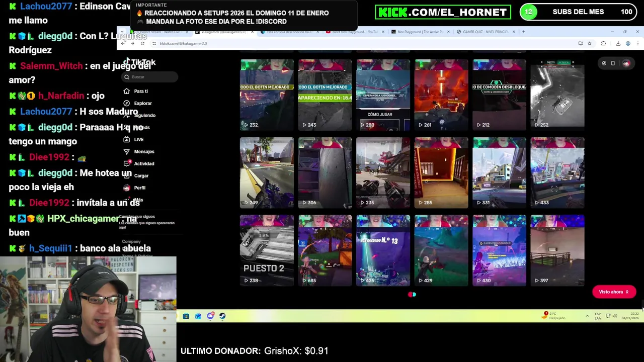This screenshot has height=362, width=644.
Task: Open the video thumbnail with 685 views
Action: 325,250
